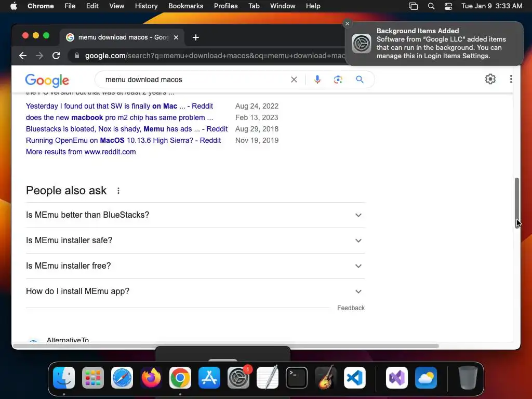Open the Edit menu
Image resolution: width=532 pixels, height=399 pixels.
point(92,6)
